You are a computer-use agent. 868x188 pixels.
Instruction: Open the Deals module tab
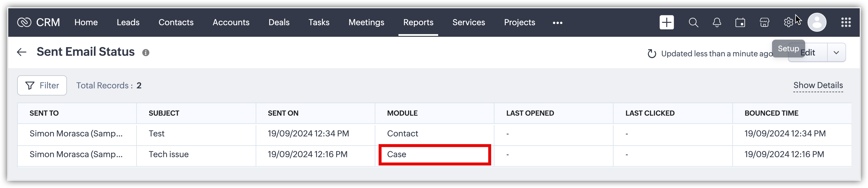click(x=279, y=23)
